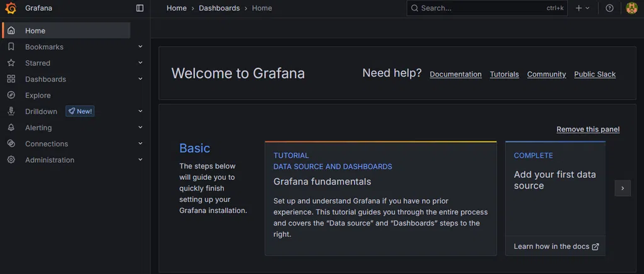Open the Grafana fundamentals tutorial card
This screenshot has height=274, width=644.
pos(380,199)
